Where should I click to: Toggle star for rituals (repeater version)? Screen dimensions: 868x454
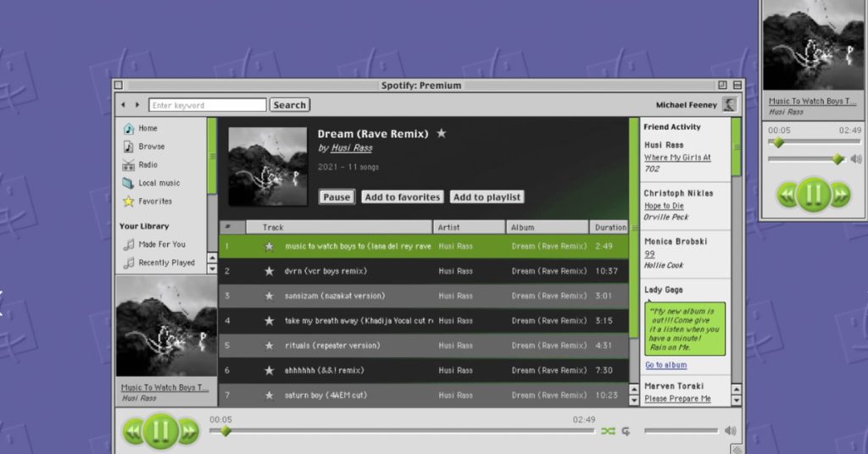pyautogui.click(x=269, y=346)
